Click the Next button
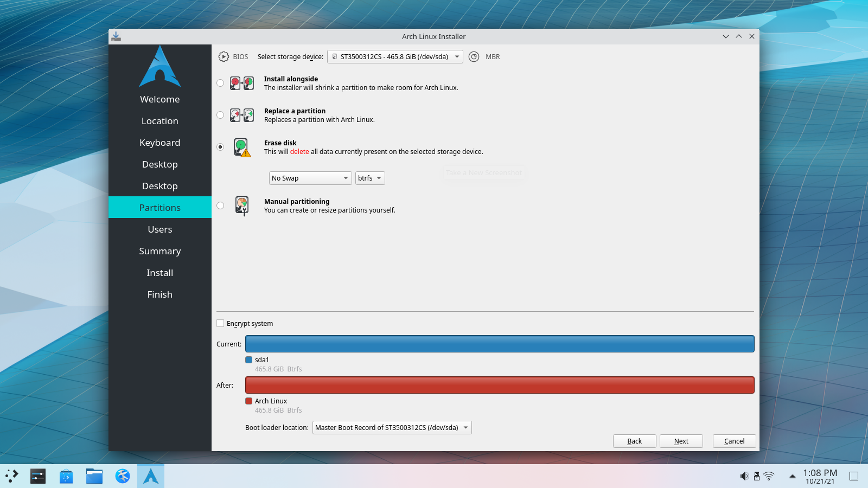Screen dimensions: 868x488 tap(681, 441)
